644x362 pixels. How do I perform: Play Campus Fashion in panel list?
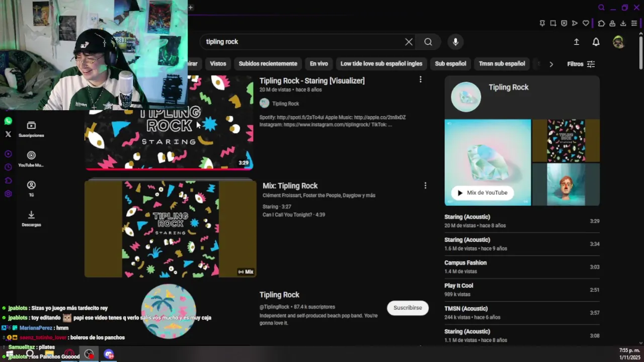[x=522, y=267]
